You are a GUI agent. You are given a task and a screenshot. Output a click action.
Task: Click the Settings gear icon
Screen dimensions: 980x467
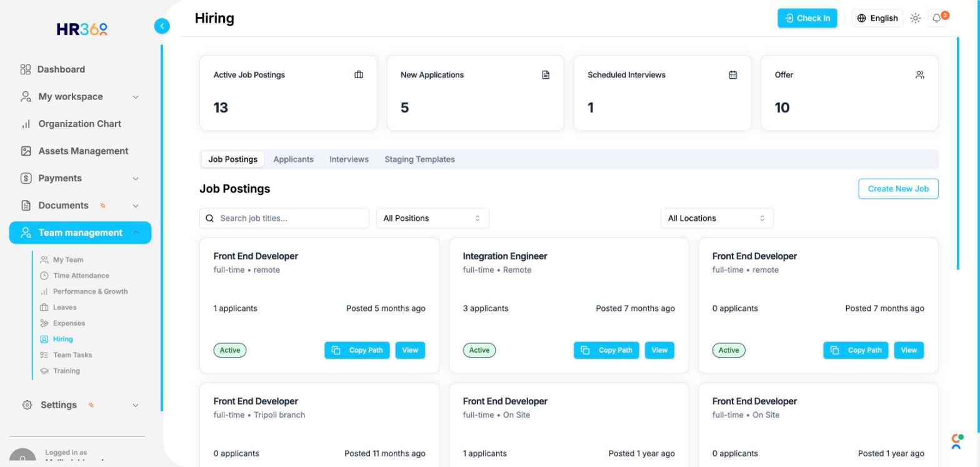[27, 405]
